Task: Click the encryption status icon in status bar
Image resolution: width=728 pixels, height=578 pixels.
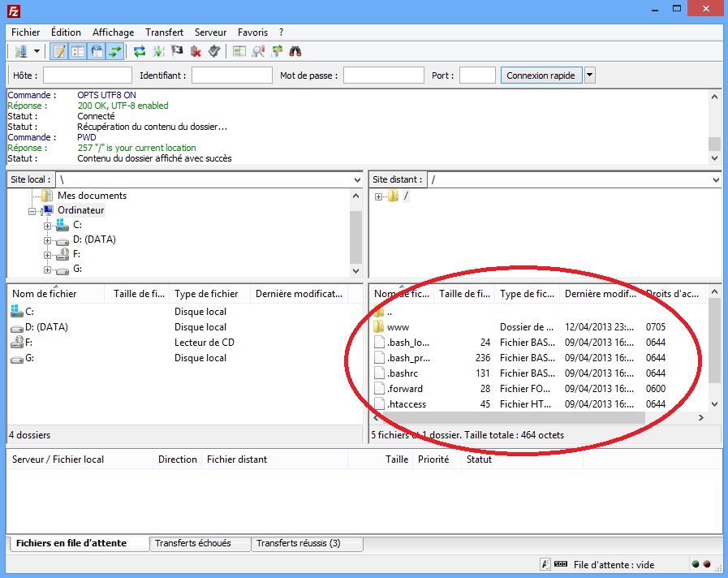Action: [545, 564]
